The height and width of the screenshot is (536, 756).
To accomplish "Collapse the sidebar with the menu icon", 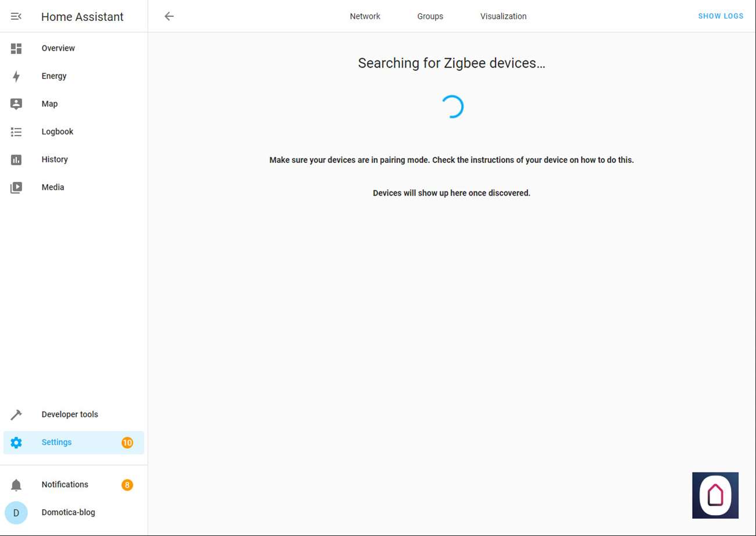I will (x=16, y=16).
